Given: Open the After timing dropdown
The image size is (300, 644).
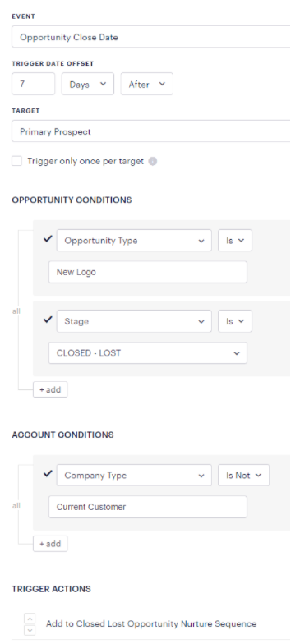Looking at the screenshot, I should (146, 84).
